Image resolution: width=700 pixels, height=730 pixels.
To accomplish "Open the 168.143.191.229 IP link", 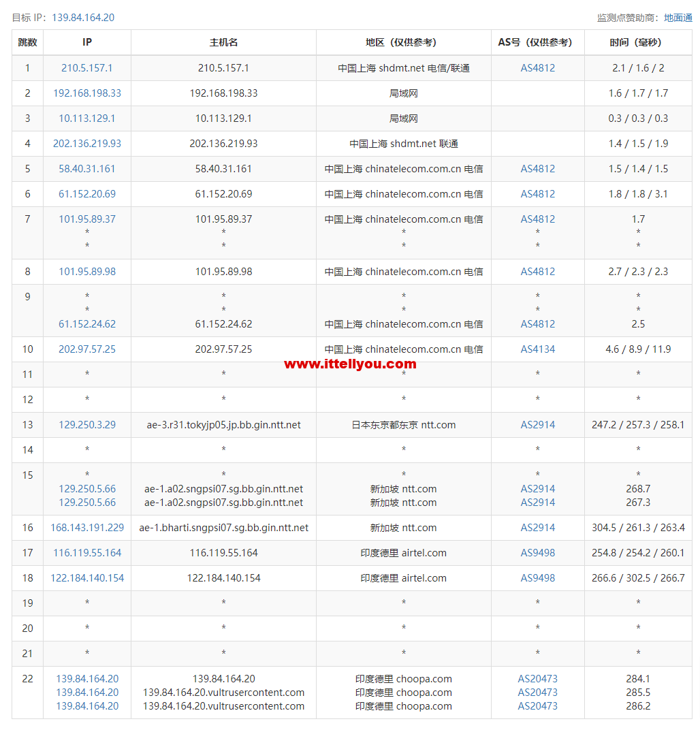I will [x=87, y=528].
